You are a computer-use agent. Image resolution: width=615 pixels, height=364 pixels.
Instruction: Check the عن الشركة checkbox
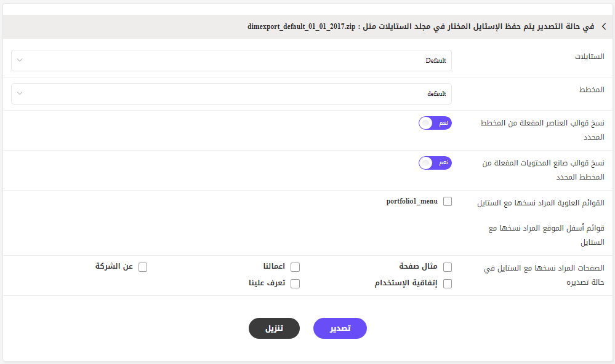point(143,267)
